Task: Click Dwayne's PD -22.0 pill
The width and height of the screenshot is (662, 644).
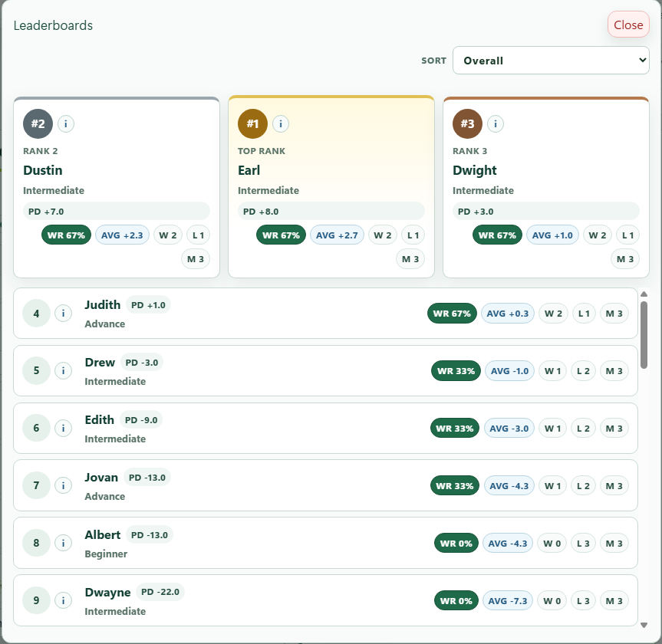Action: point(160,592)
